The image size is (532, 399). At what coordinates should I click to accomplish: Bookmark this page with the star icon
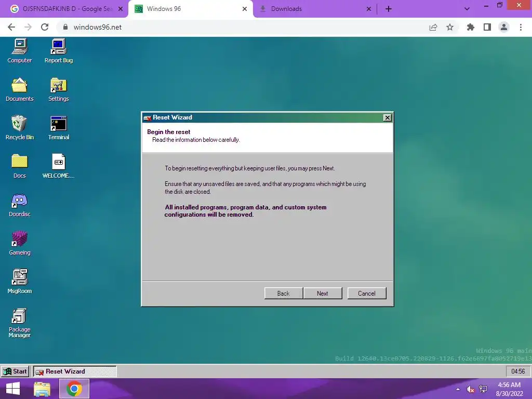coord(450,27)
